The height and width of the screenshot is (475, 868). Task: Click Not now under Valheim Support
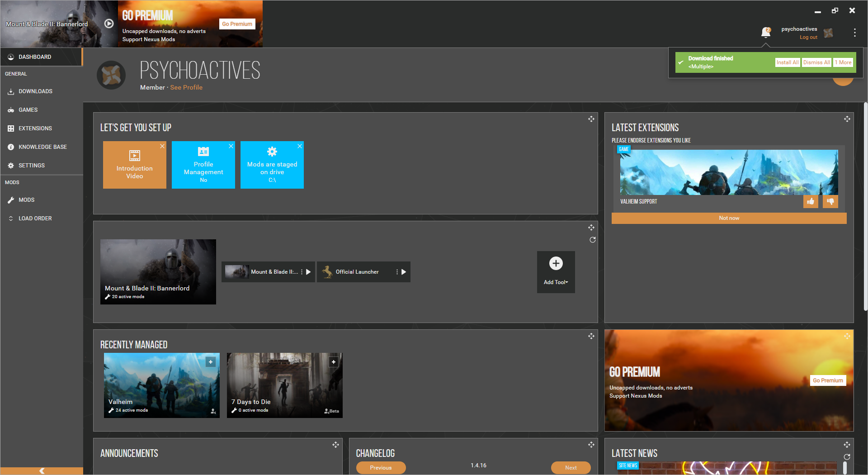(729, 218)
